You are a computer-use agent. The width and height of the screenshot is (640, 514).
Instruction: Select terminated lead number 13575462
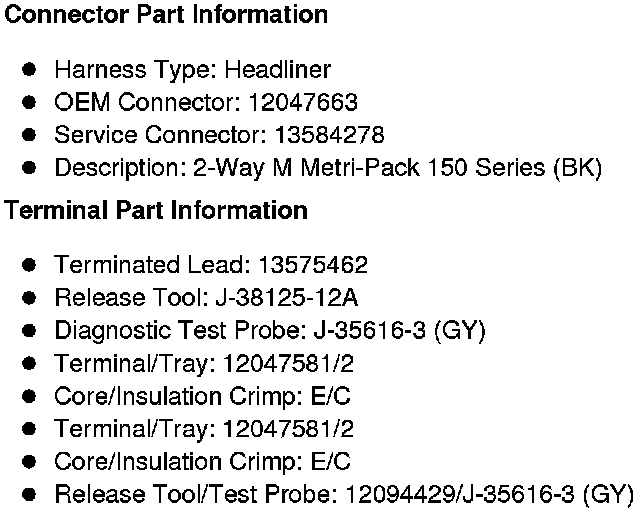click(313, 265)
